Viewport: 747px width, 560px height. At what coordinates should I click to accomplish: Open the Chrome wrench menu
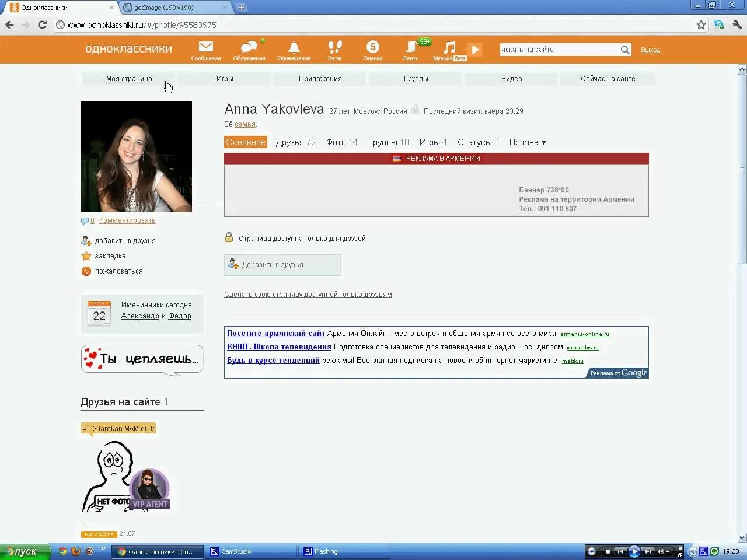[736, 24]
